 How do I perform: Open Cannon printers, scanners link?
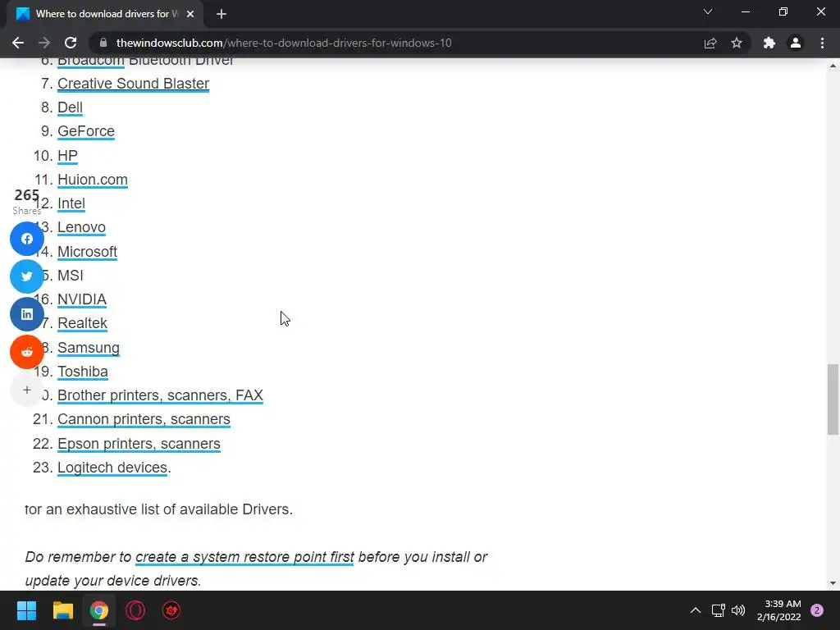pyautogui.click(x=144, y=419)
